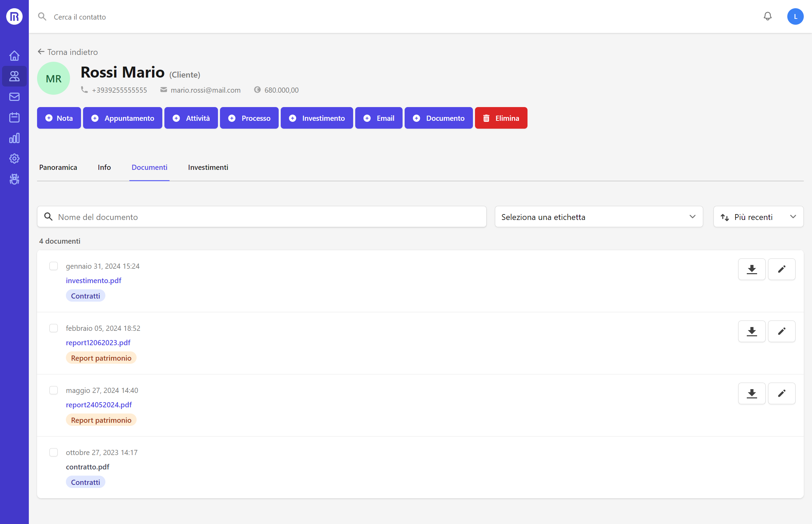Download investimento.pdf using its download icon
The height and width of the screenshot is (524, 812).
[x=752, y=269]
